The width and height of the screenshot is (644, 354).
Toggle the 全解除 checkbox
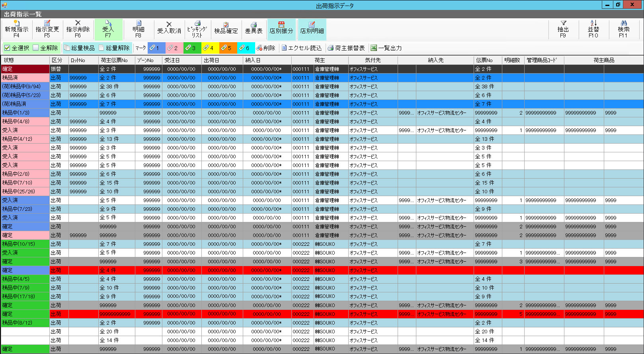point(36,48)
